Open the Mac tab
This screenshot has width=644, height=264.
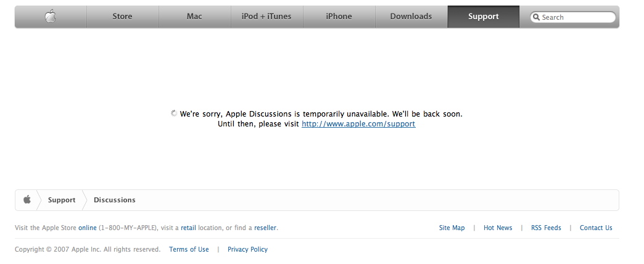pos(194,17)
